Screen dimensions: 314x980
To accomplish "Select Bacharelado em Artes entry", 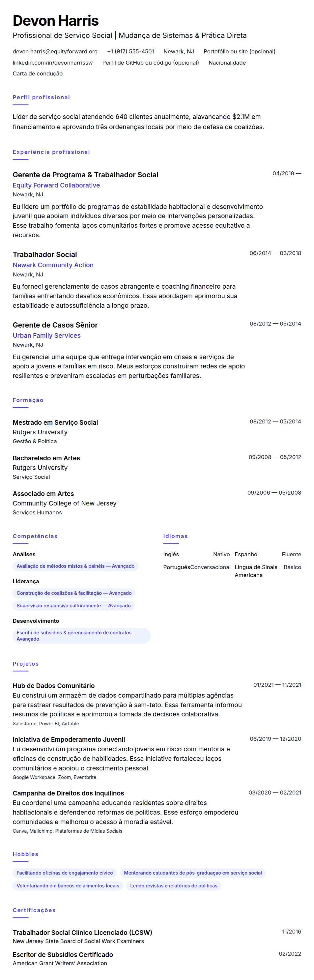I will tap(46, 458).
